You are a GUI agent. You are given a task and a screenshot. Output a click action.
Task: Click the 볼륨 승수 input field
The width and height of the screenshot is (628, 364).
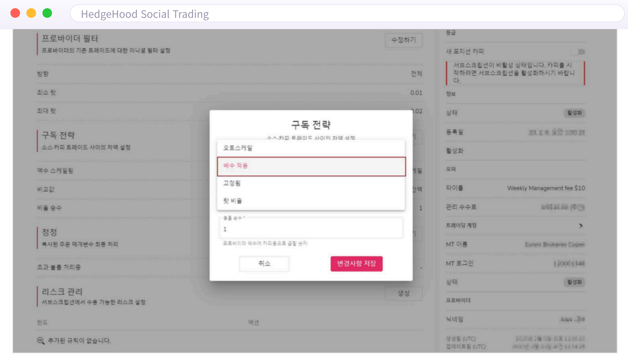(311, 228)
